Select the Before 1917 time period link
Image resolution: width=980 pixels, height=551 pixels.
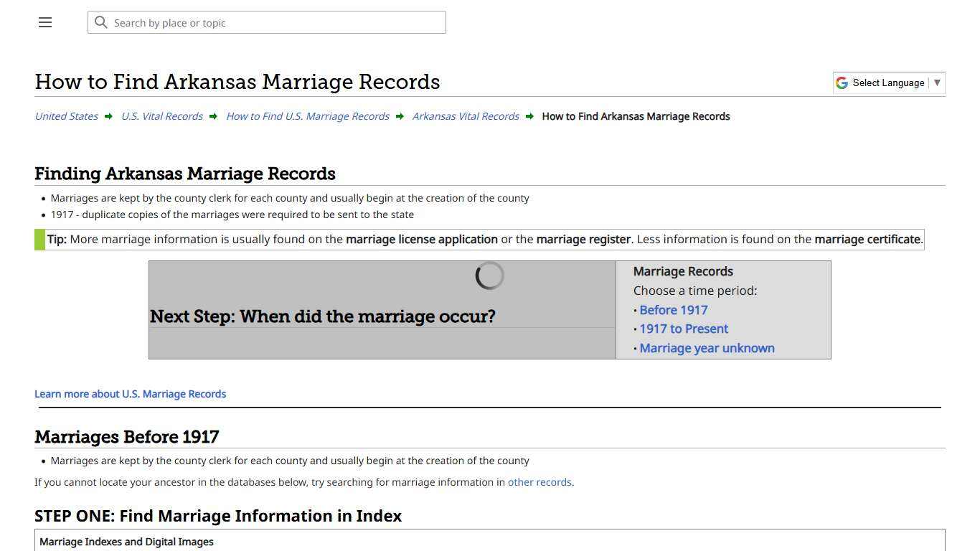point(673,310)
